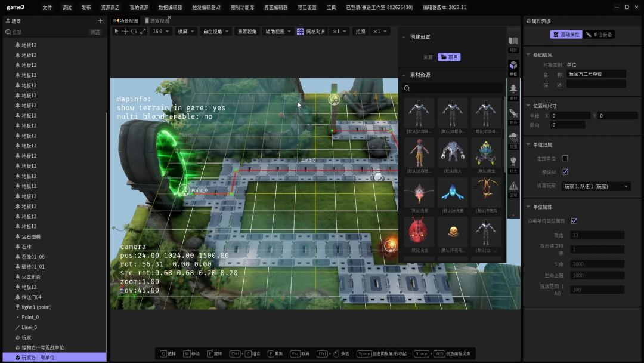Click the scale tool diagonal arrow icon
Viewport: 644px width, 363px height.
point(143,31)
